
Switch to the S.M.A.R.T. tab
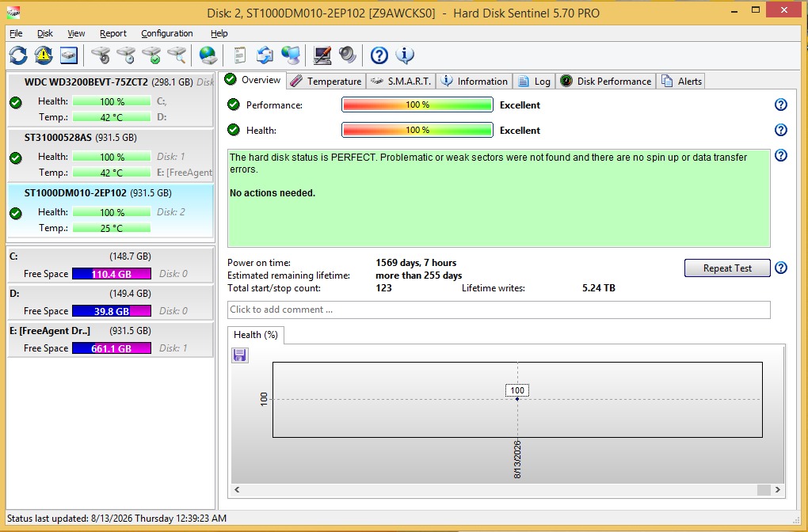pos(402,81)
